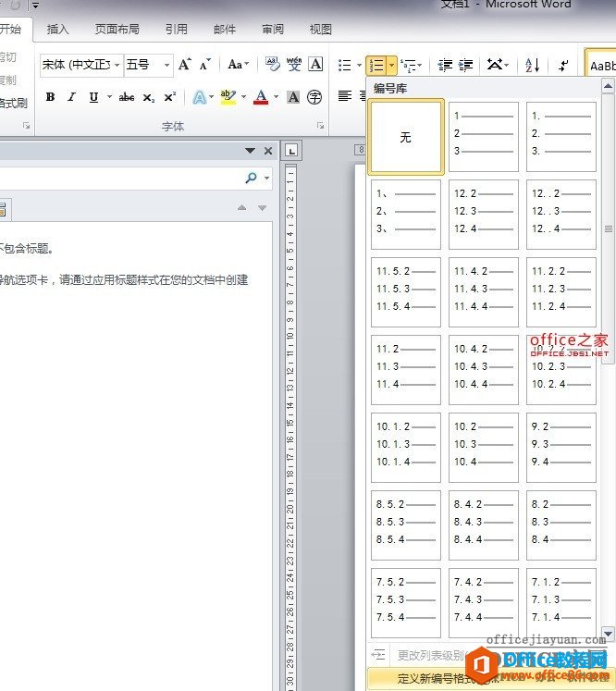Open Asian layout options
The height and width of the screenshot is (691, 616).
pos(498,66)
